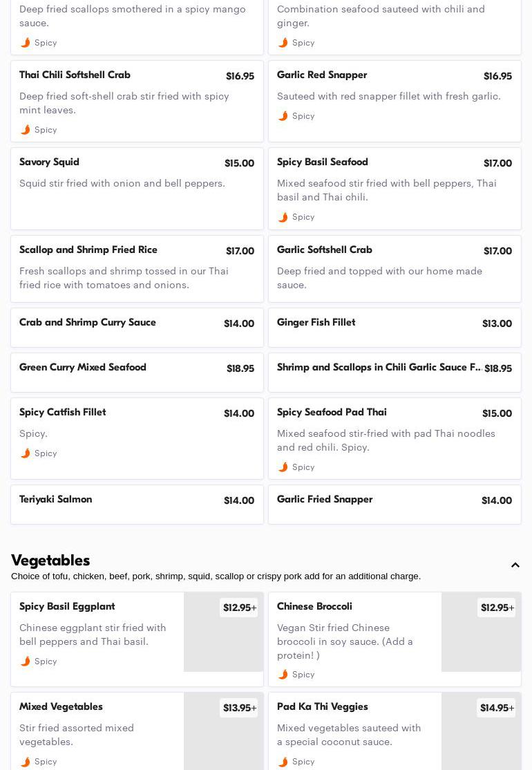
Task: Click the chili icon under Spicy Basil Eggplant
Action: [26, 661]
